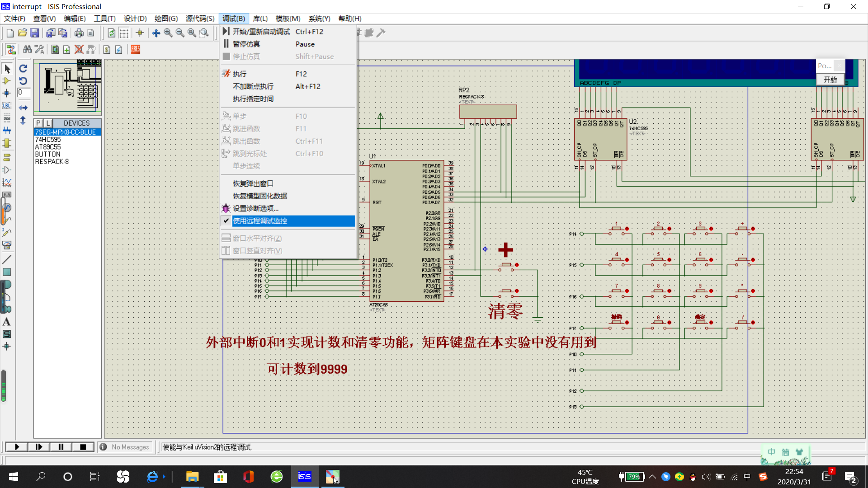The width and height of the screenshot is (868, 488).
Task: Show hidden tray icons chevron
Action: [x=652, y=477]
